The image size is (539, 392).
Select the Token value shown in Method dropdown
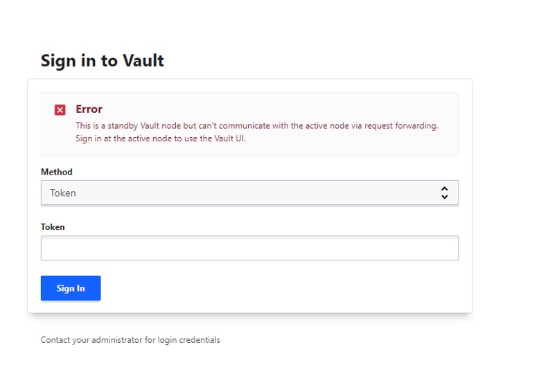click(x=63, y=193)
